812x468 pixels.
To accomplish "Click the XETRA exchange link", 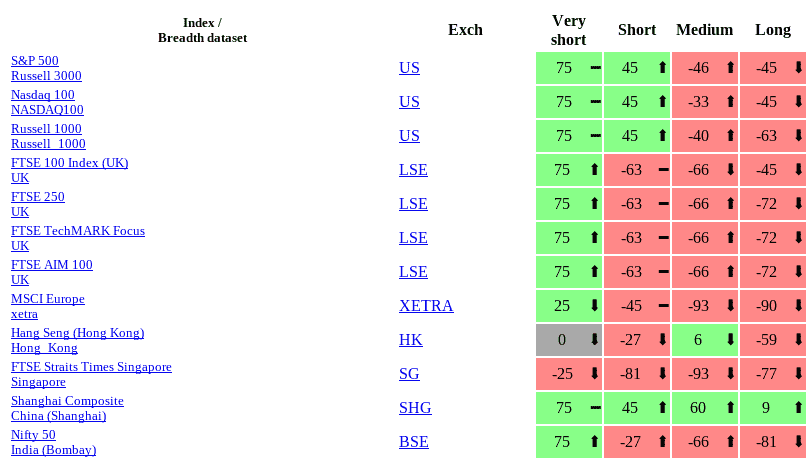I will click(x=426, y=306).
